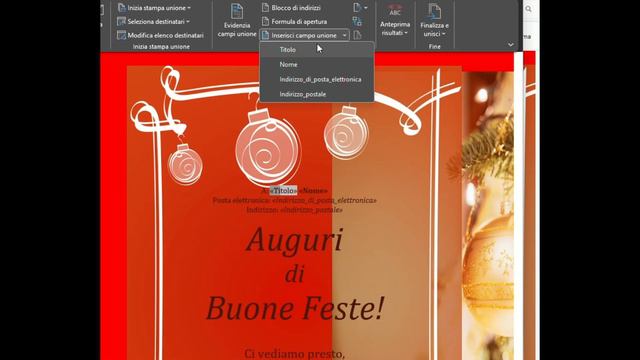This screenshot has width=640, height=360.
Task: Click Modifica elenco destinatari
Action: [160, 36]
